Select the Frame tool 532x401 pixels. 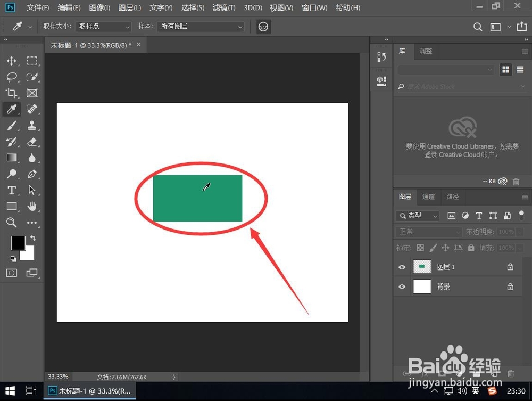[32, 93]
